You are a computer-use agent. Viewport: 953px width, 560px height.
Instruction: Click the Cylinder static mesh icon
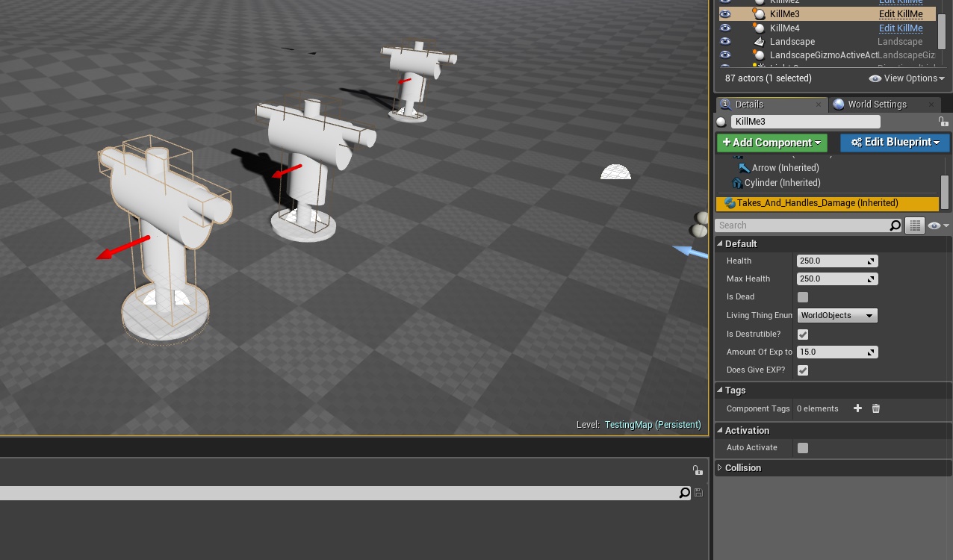click(x=737, y=183)
